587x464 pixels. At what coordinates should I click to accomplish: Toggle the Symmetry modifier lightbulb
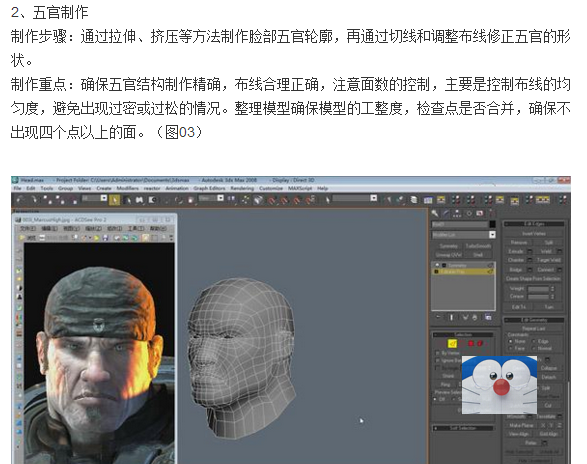[x=437, y=265]
